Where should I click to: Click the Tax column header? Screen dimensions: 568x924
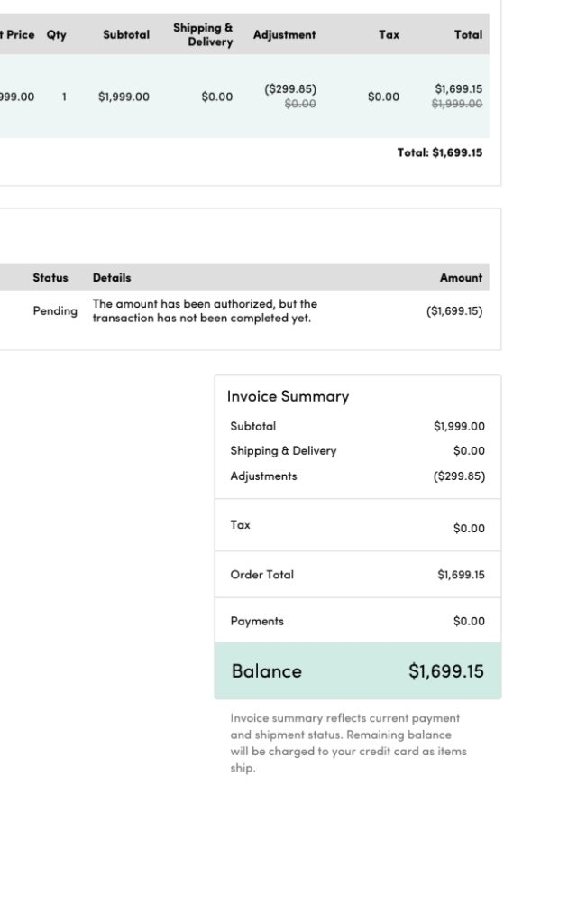389,35
